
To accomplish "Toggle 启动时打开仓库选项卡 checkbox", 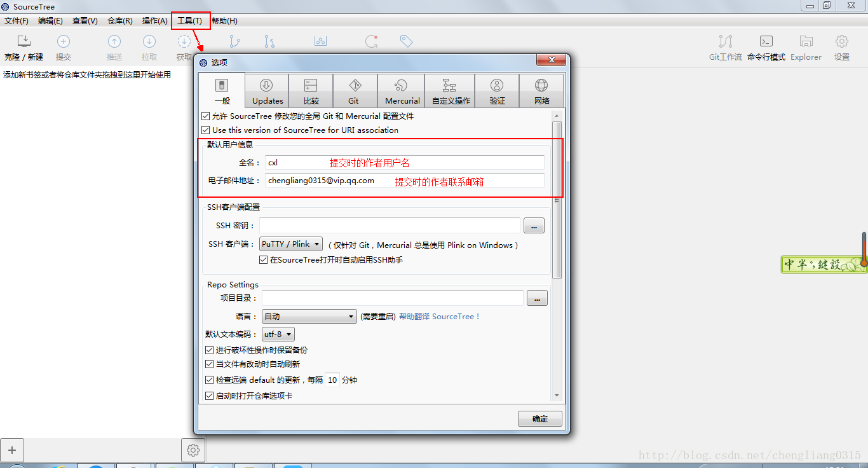I will (210, 396).
